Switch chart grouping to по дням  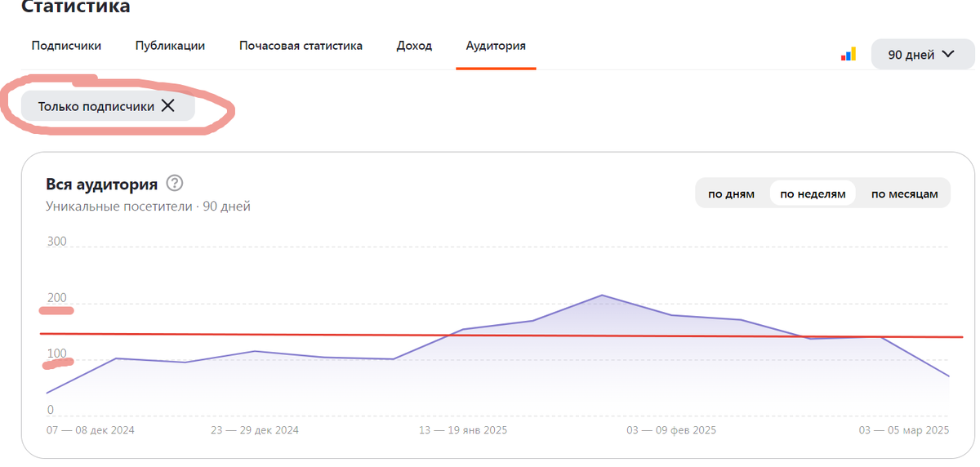(x=731, y=193)
